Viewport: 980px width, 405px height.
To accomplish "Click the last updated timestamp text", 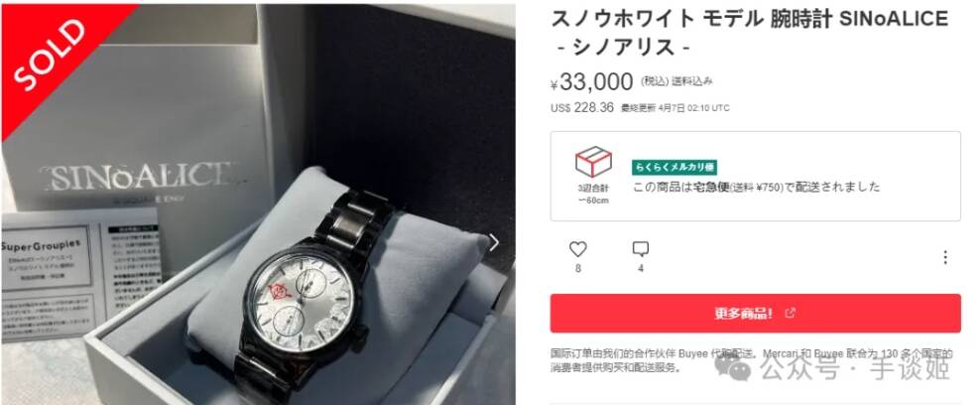I will (x=675, y=108).
